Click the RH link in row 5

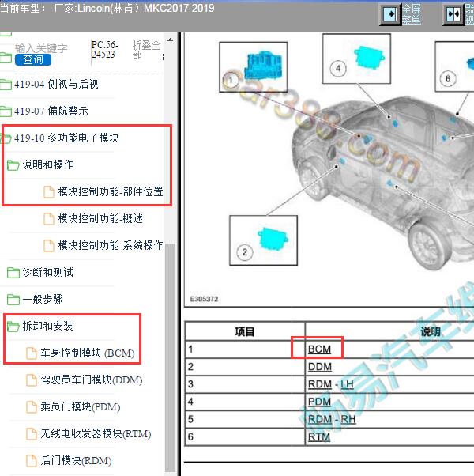(348, 420)
